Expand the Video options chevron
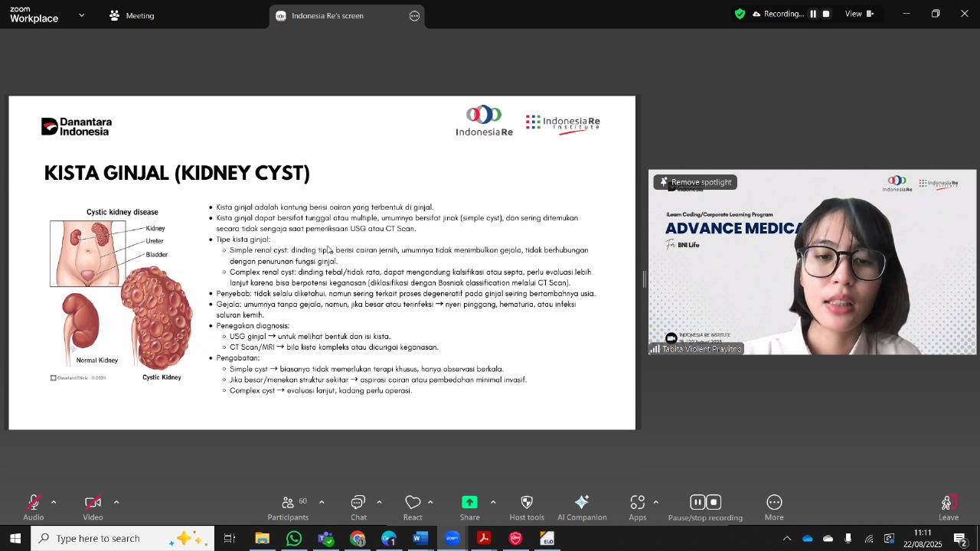This screenshot has height=551, width=980. pyautogui.click(x=116, y=503)
